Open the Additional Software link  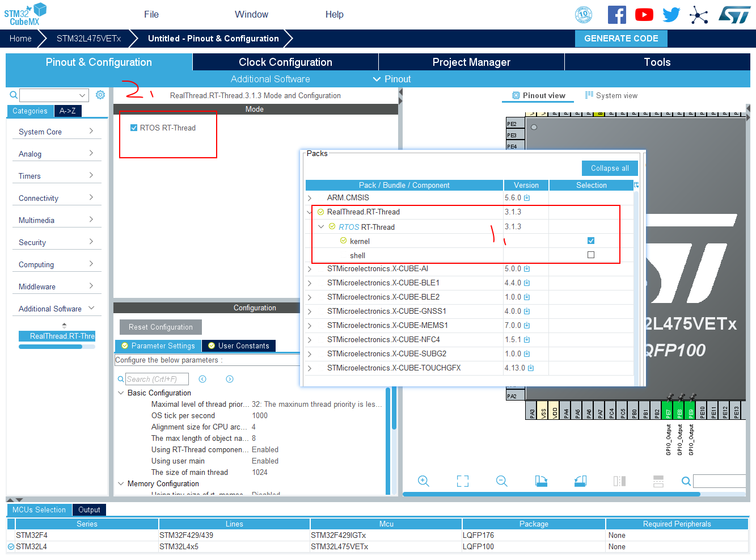pyautogui.click(x=270, y=79)
